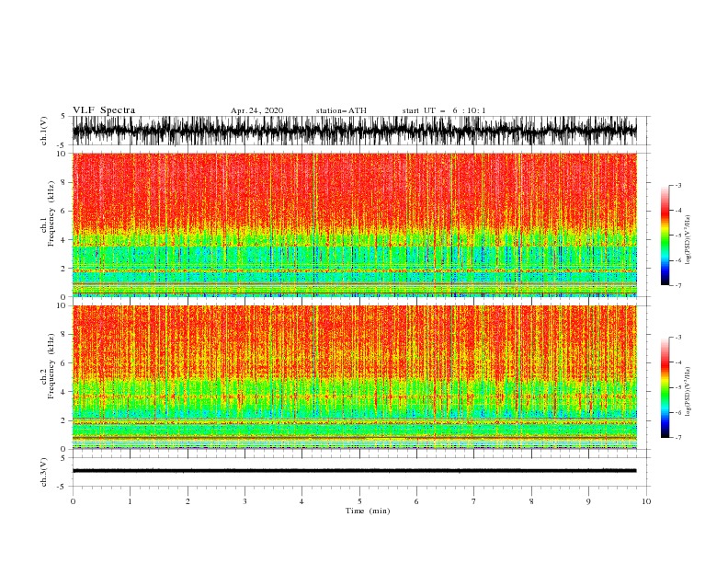728x563 pixels.
Task: Click the ch.2 "Frequency (kHz)" axis label
Action: click(51, 366)
